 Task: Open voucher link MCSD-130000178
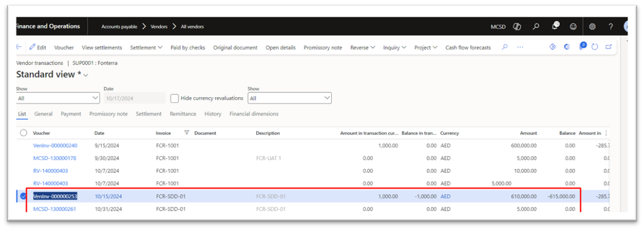[x=55, y=158]
